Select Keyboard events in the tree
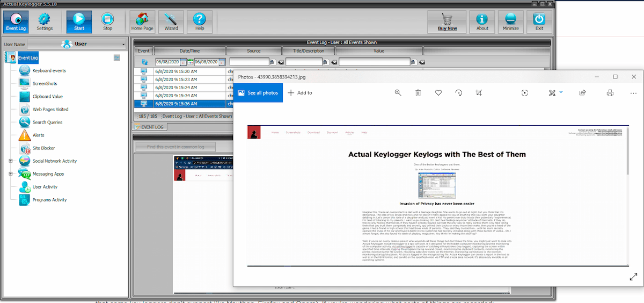644x303 pixels. coord(49,70)
